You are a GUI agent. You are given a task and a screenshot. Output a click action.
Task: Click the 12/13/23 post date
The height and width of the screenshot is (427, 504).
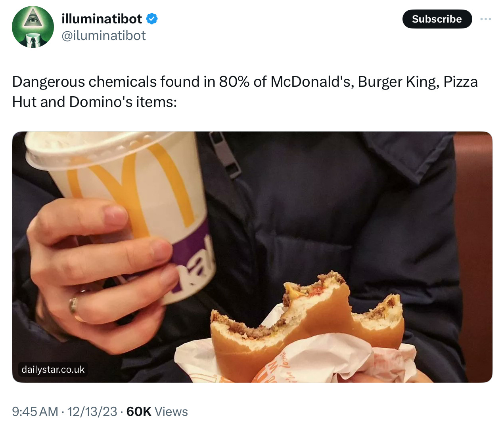pyautogui.click(x=92, y=412)
